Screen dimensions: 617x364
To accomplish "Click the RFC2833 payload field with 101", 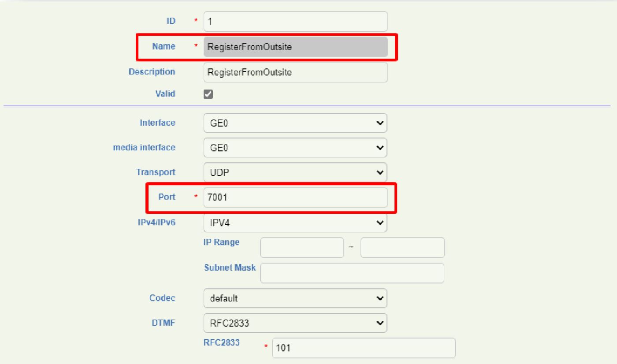I will 364,348.
